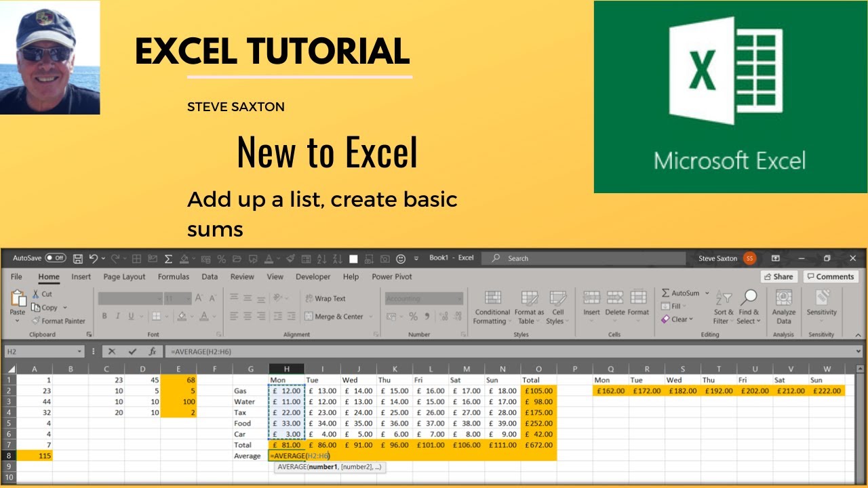The image size is (868, 488).
Task: Click the percent icon in Quick Access toolbar
Action: (x=222, y=259)
